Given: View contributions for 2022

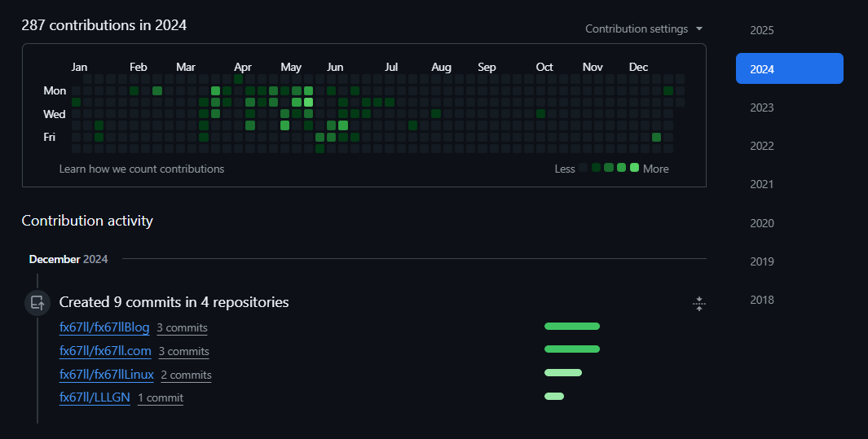Looking at the screenshot, I should pyautogui.click(x=762, y=146).
